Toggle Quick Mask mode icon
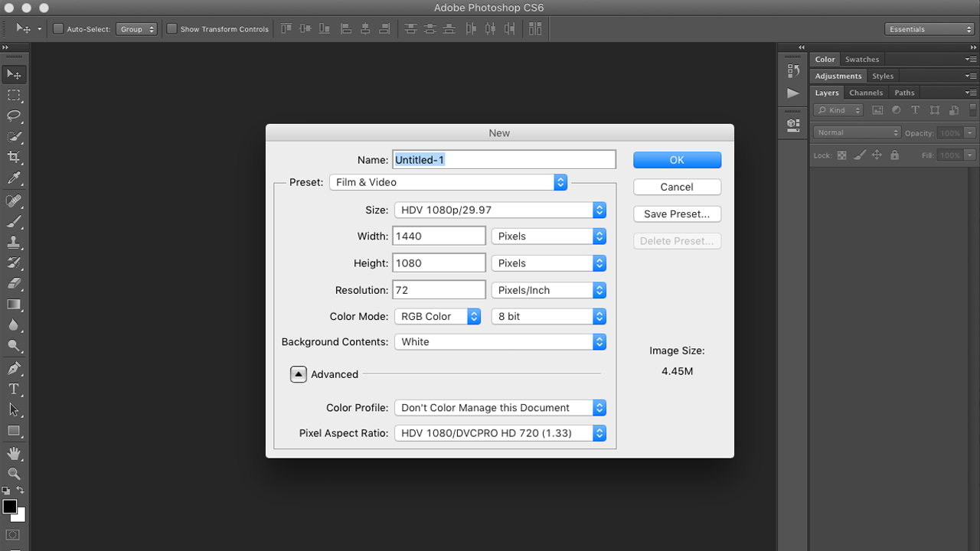Viewport: 980px width, 551px height. click(x=14, y=535)
